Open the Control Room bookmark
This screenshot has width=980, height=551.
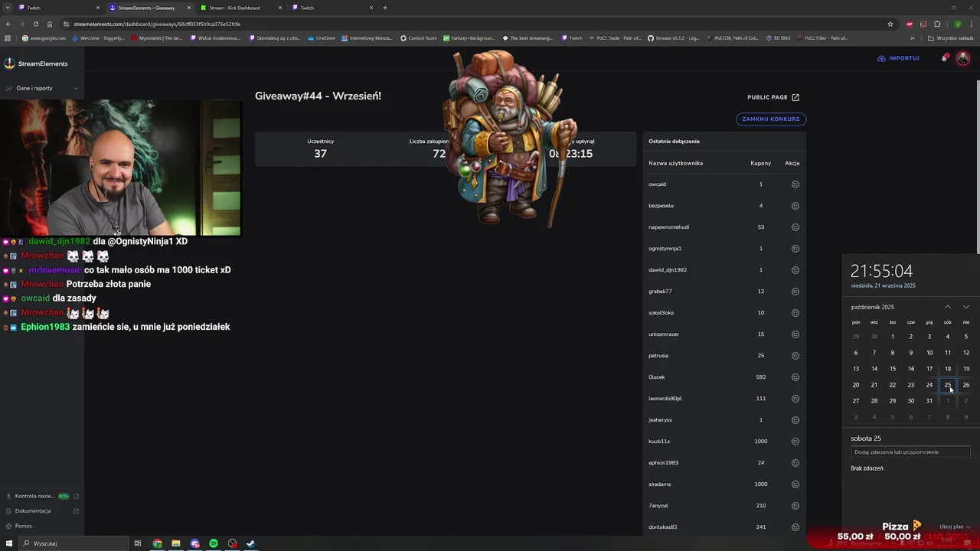[x=419, y=38]
